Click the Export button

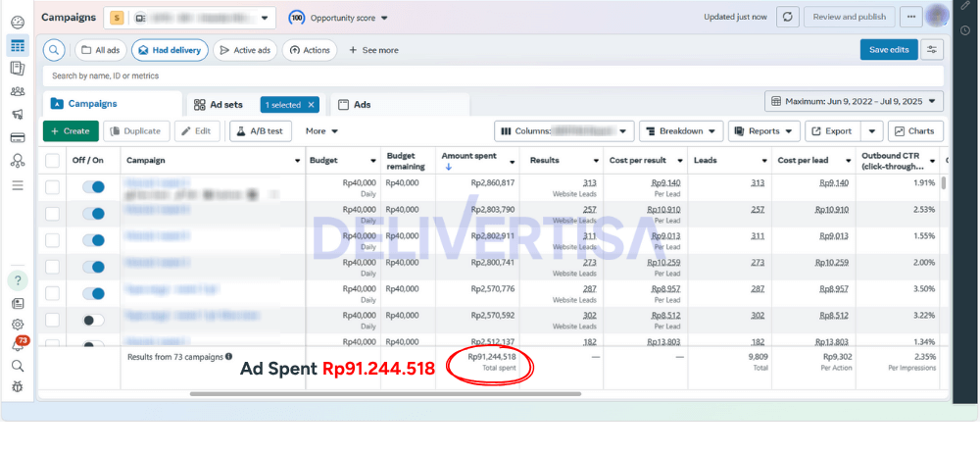tap(832, 131)
